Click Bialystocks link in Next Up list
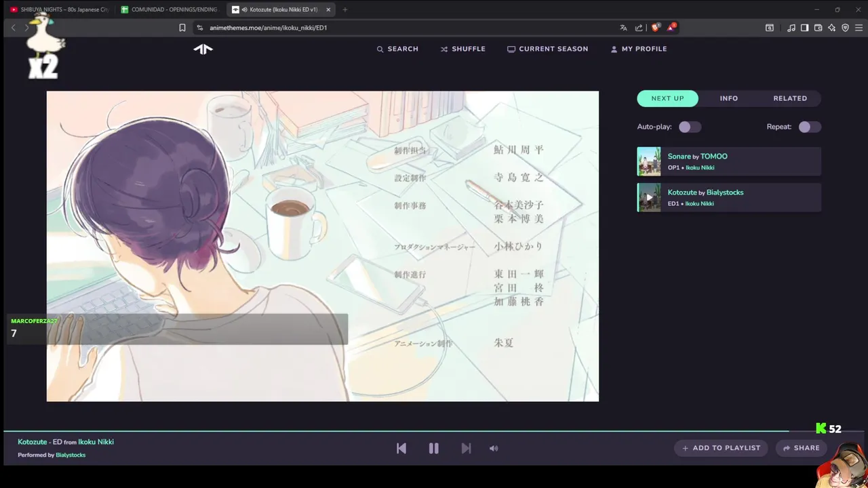This screenshot has width=868, height=488. [725, 192]
